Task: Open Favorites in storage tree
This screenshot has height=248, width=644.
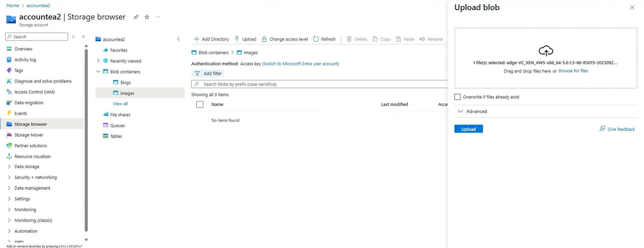Action: (119, 50)
